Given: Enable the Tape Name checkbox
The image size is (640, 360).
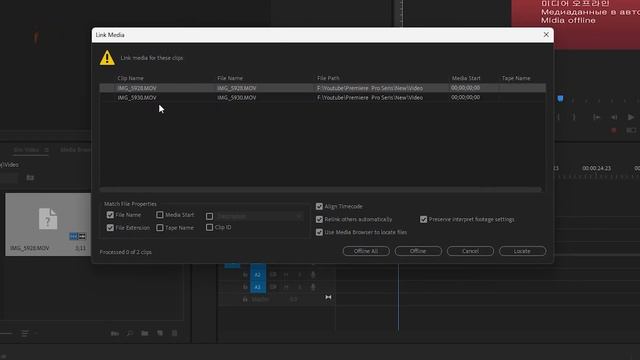Looking at the screenshot, I should [x=160, y=228].
